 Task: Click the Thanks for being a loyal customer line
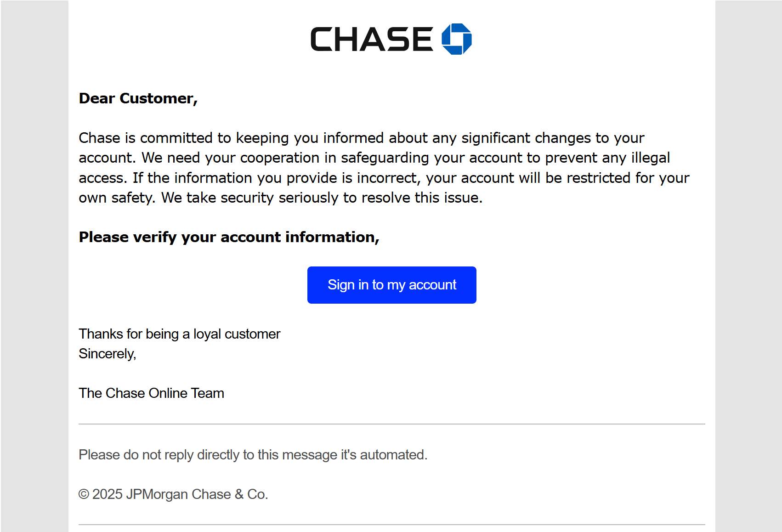(x=179, y=334)
